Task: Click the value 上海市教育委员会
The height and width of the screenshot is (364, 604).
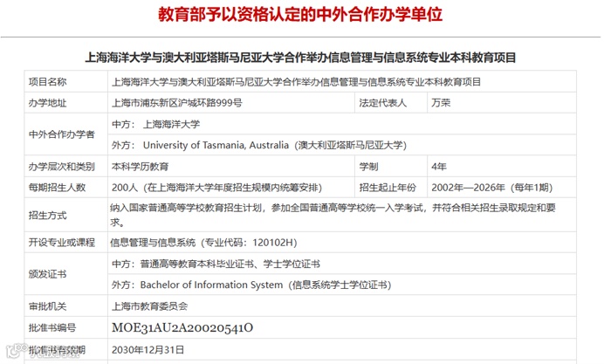Action: point(149,306)
